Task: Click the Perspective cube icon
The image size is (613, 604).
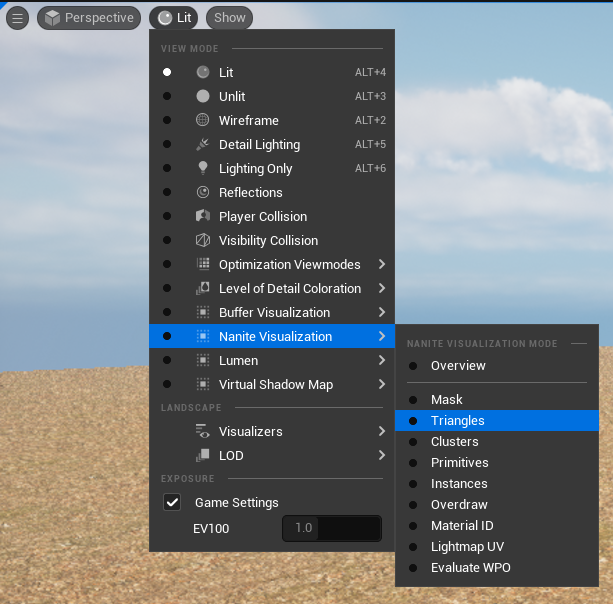Action: pyautogui.click(x=52, y=18)
